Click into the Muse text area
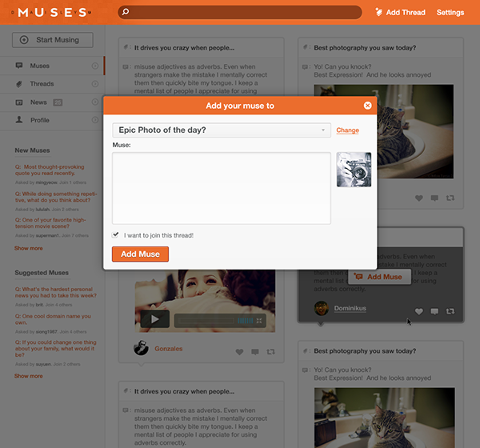The width and height of the screenshot is (480, 448). (222, 188)
